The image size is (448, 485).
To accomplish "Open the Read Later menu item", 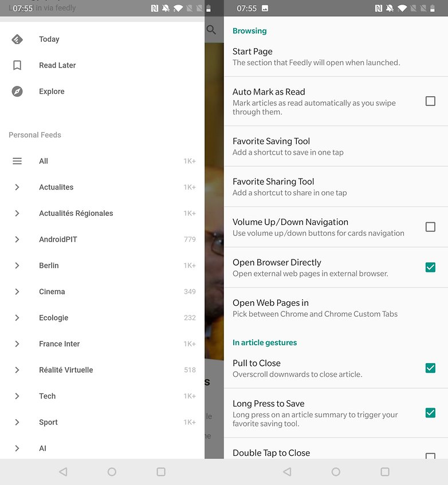I will point(102,65).
